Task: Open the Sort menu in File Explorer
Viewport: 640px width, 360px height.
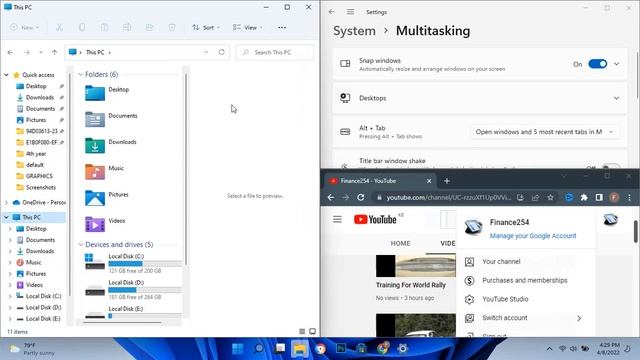Action: (x=206, y=27)
